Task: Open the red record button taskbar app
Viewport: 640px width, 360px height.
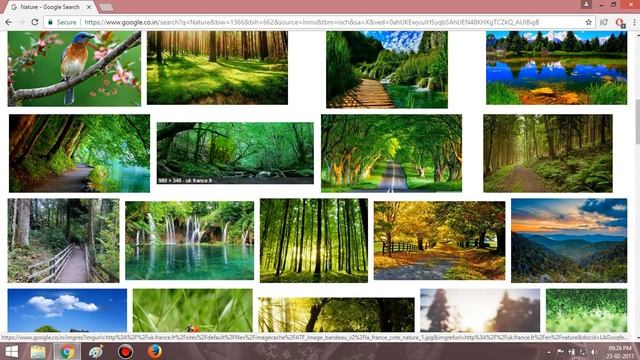Action: [125, 351]
